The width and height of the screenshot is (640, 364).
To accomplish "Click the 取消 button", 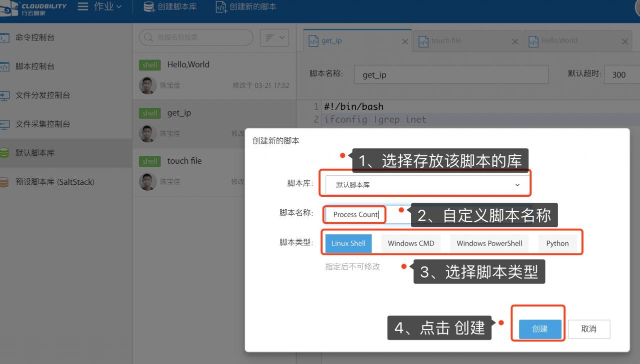I will (588, 329).
